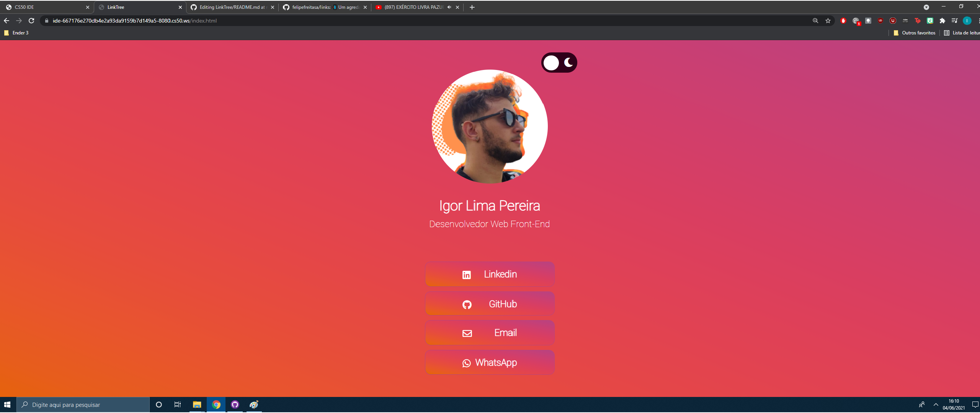The image size is (980, 413).
Task: Open GitHub Desktop from the taskbar
Action: [235, 405]
